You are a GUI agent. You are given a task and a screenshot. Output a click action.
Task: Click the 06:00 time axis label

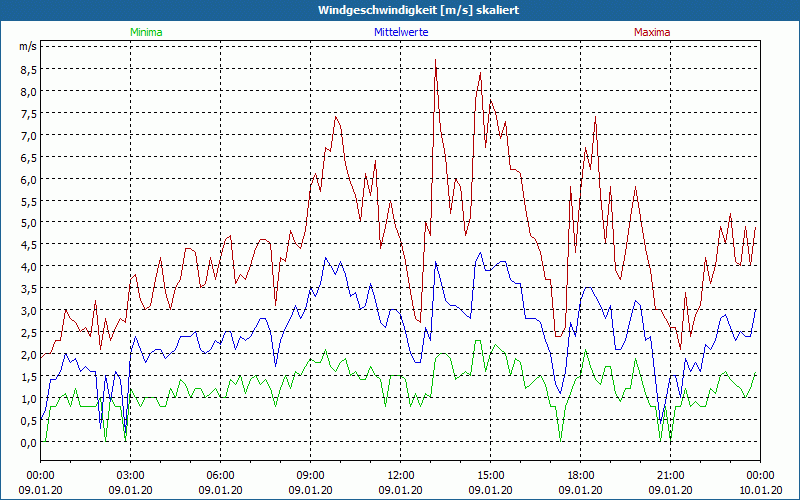click(220, 476)
